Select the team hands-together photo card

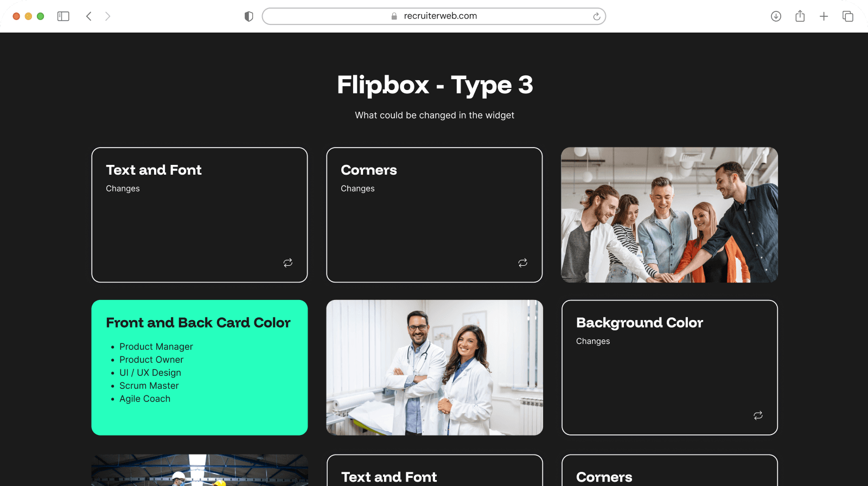pyautogui.click(x=669, y=215)
